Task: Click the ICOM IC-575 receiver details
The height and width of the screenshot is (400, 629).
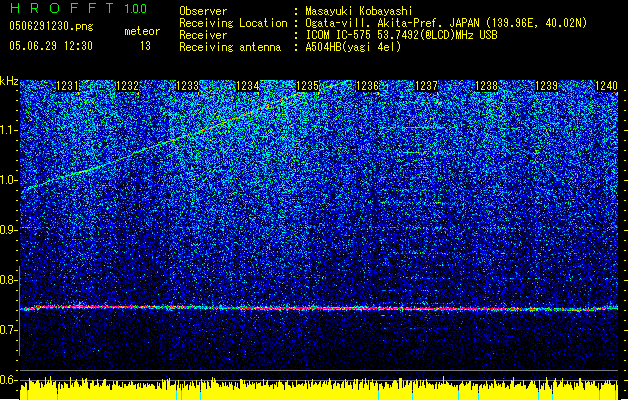Action: [x=401, y=35]
